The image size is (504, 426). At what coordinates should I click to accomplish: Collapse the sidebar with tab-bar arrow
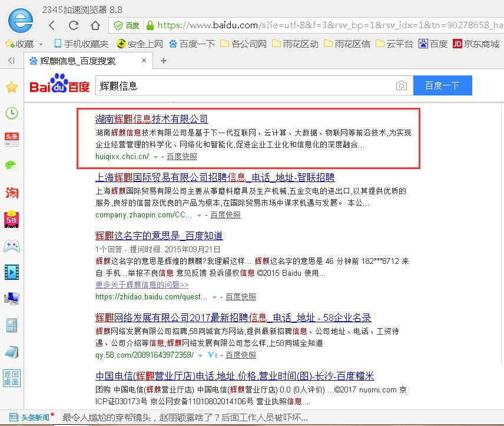[12, 61]
